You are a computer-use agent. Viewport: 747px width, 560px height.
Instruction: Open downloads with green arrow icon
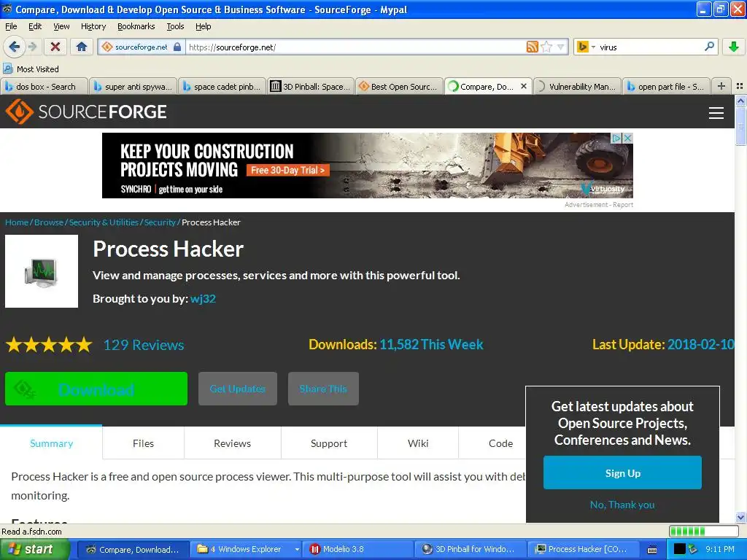point(734,47)
